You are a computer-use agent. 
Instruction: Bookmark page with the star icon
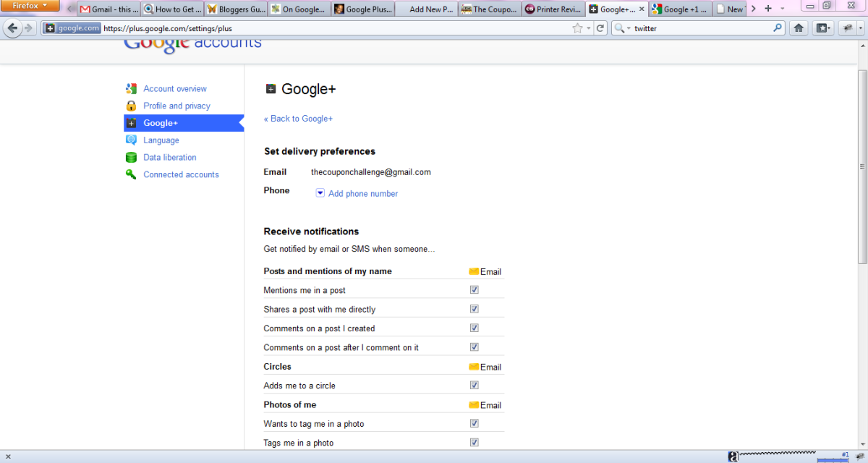coord(577,28)
